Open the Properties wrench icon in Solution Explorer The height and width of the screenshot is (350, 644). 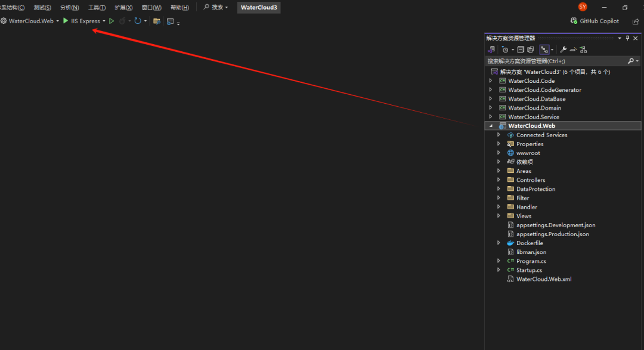tap(563, 49)
